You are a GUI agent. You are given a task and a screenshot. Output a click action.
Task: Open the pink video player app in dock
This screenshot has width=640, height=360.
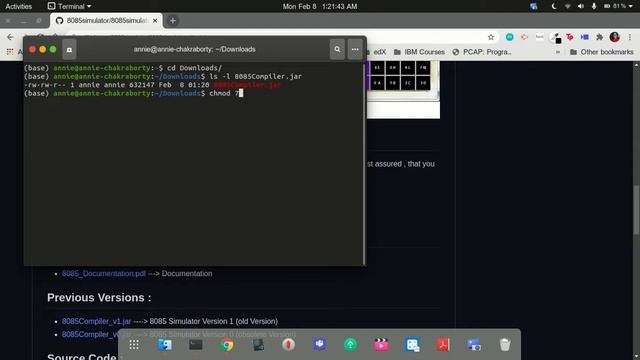(381, 345)
